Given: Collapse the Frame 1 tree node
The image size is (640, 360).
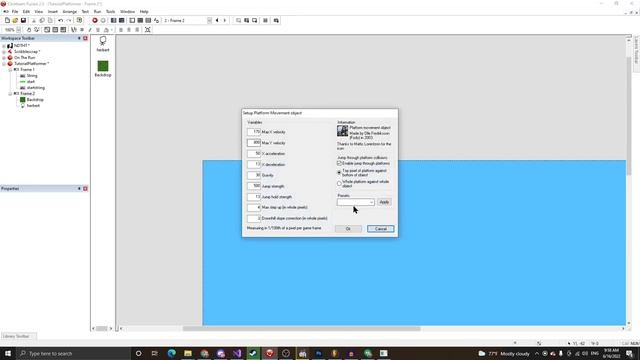Looking at the screenshot, I should pyautogui.click(x=10, y=70).
